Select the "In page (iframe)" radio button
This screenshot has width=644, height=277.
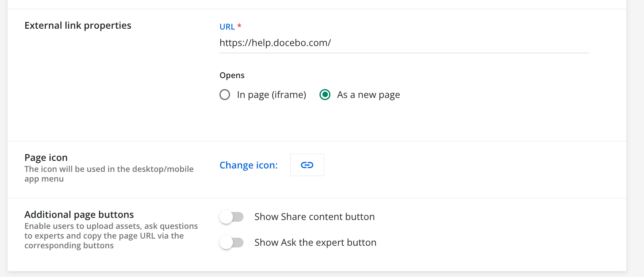[x=225, y=95]
